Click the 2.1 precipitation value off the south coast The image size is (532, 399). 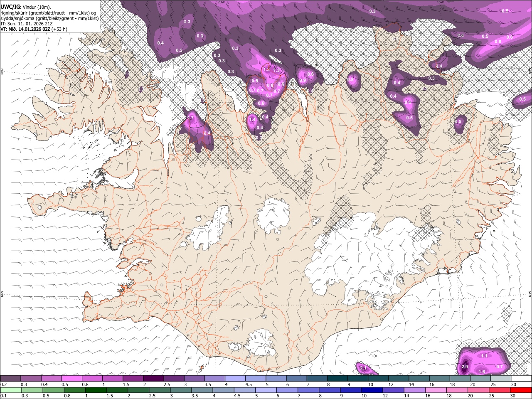click(x=362, y=368)
